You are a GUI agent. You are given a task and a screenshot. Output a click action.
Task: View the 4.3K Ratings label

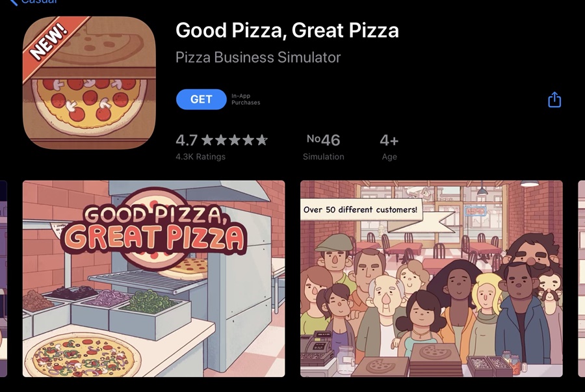[200, 157]
